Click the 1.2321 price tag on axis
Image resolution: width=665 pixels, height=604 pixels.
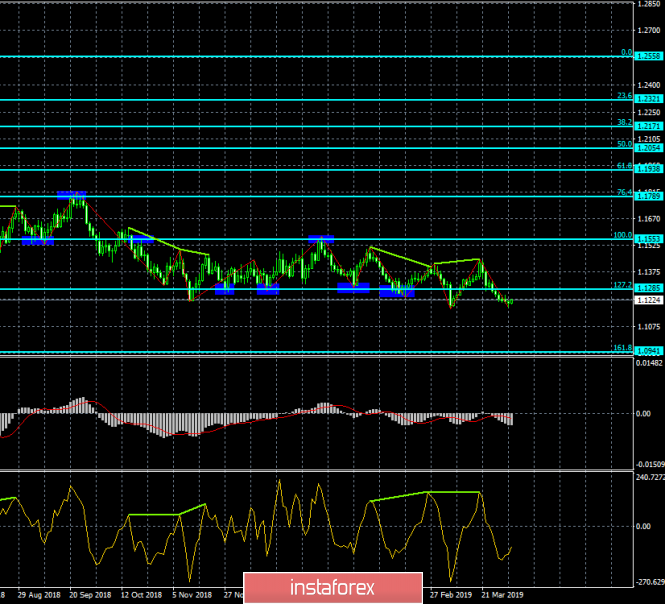click(649, 100)
